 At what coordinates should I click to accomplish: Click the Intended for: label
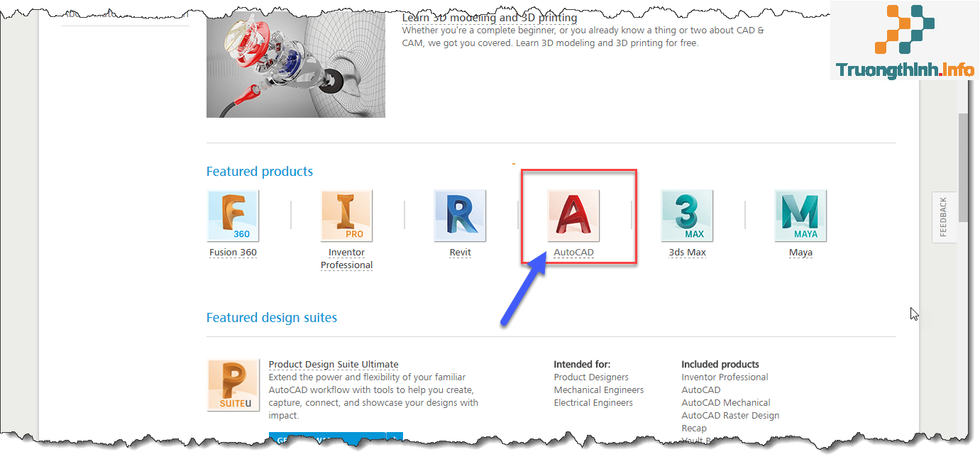582,365
